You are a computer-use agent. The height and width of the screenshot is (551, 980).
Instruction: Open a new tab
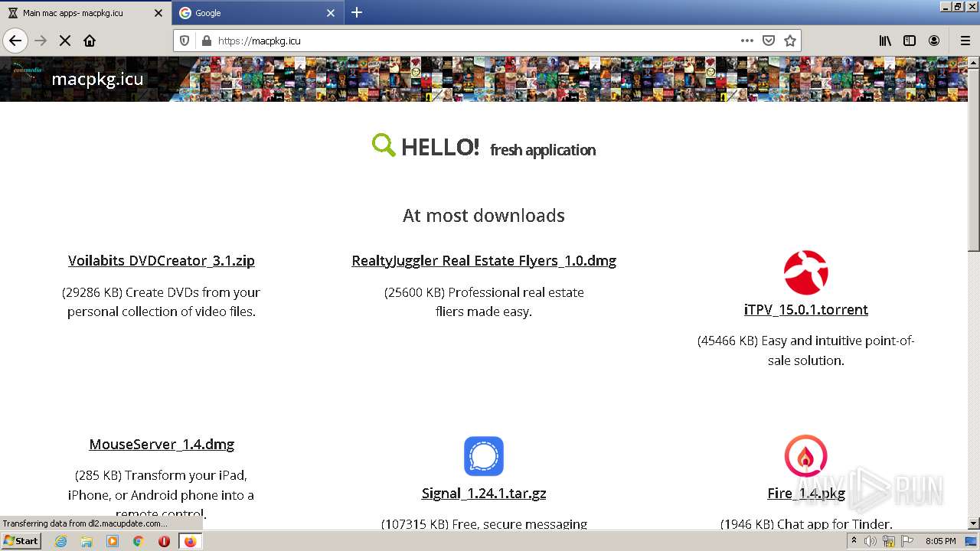tap(357, 12)
